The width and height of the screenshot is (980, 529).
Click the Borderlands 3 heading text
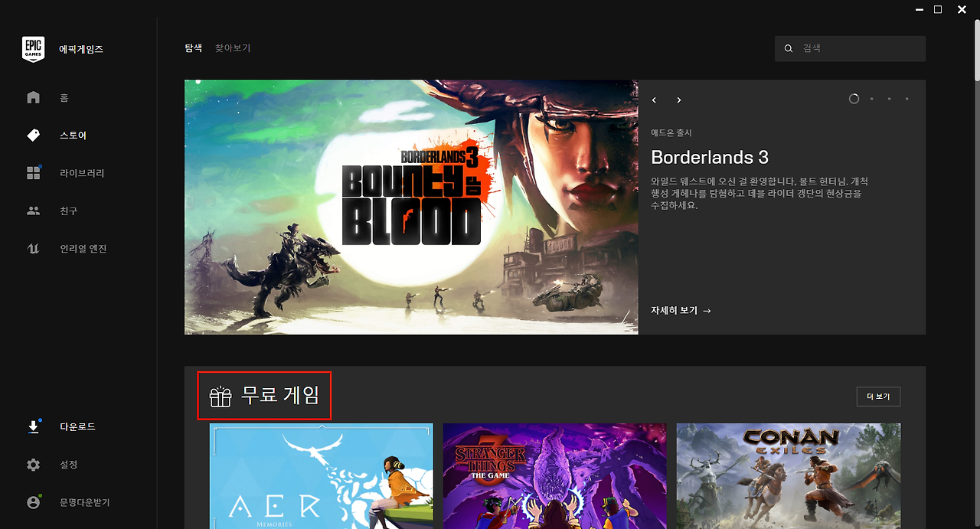pyautogui.click(x=710, y=157)
